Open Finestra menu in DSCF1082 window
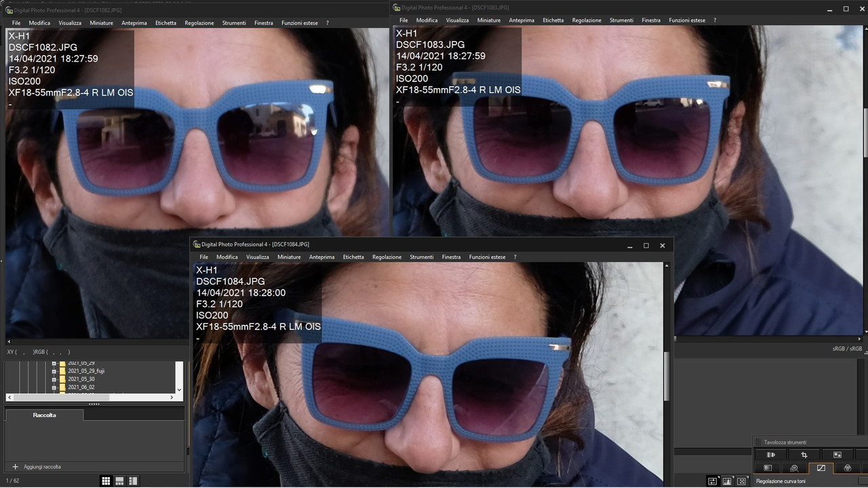Screen dimensions: 868x488 [x=264, y=23]
